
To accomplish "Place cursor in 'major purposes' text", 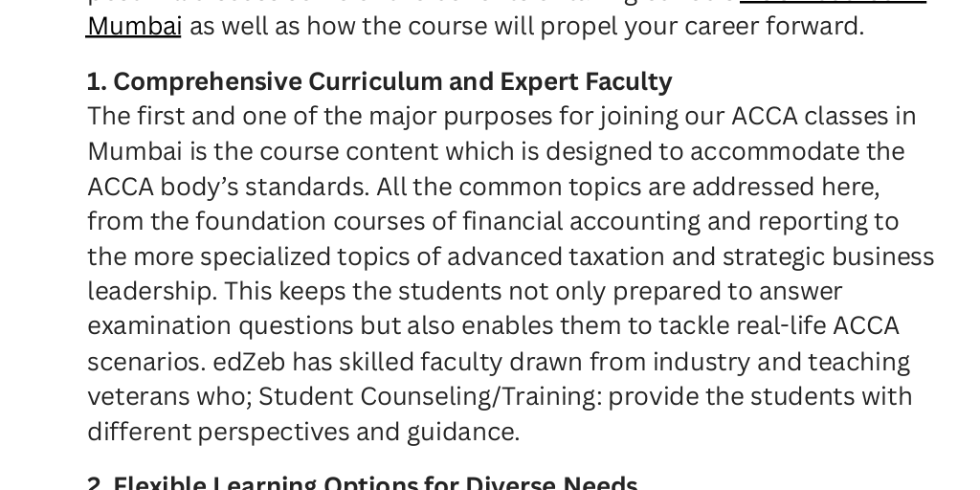I will click(x=460, y=117).
